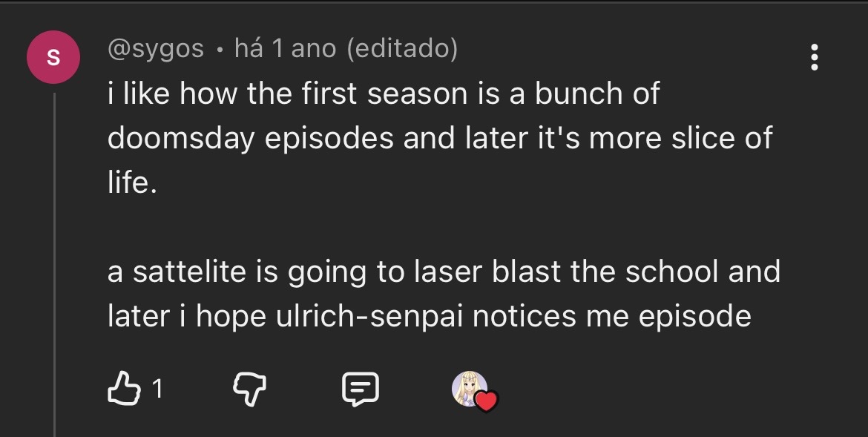
Task: Open the @sygos channel link
Action: 155,49
